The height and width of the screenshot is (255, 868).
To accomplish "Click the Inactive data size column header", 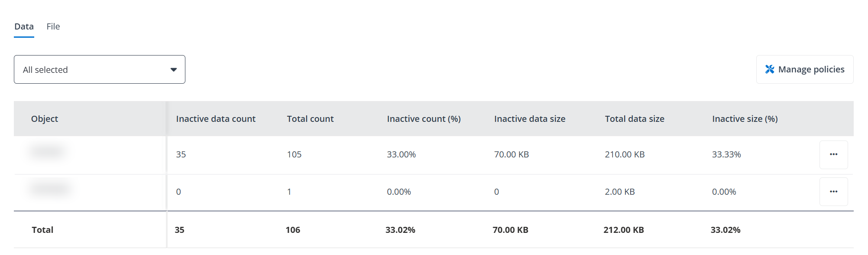I will (530, 119).
